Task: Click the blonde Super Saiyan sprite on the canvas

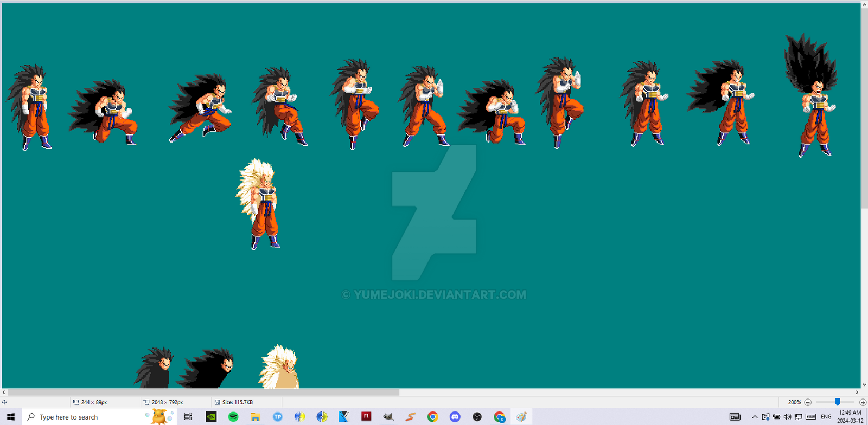Action: 259,204
